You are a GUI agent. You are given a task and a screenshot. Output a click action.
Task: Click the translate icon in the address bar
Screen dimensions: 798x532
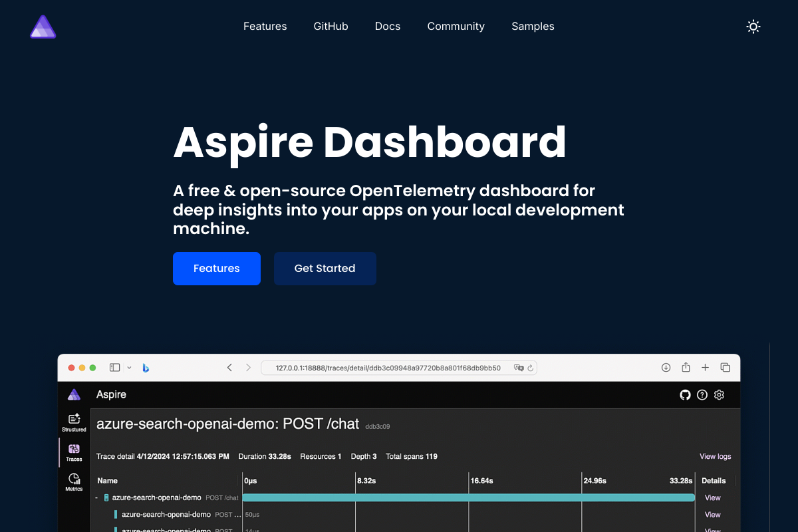[519, 368]
